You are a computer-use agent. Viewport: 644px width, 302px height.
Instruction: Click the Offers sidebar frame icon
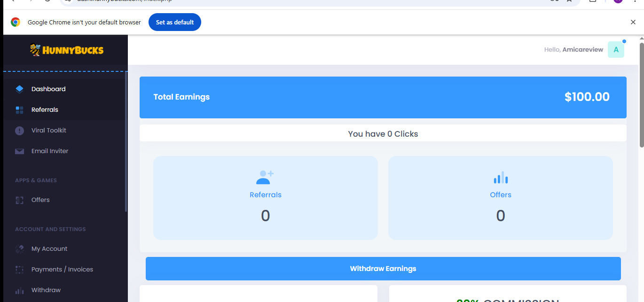[x=19, y=200]
